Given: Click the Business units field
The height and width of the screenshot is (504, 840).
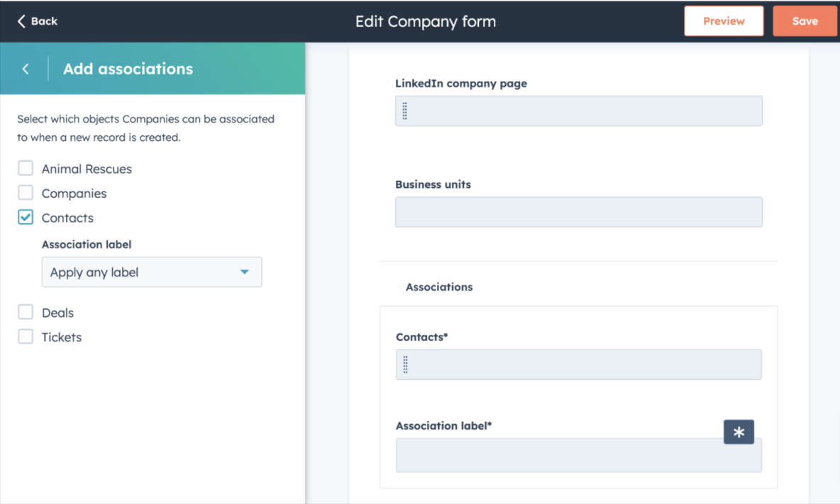Looking at the screenshot, I should click(x=579, y=212).
